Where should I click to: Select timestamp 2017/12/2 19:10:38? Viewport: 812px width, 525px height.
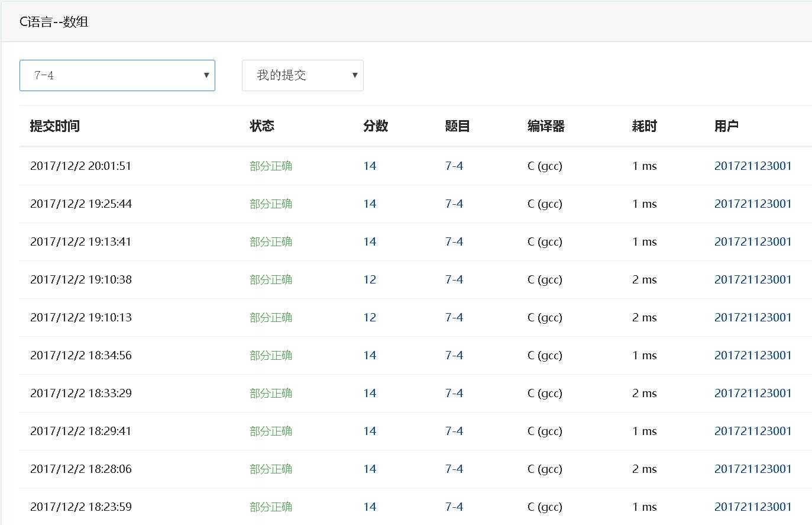pos(81,279)
